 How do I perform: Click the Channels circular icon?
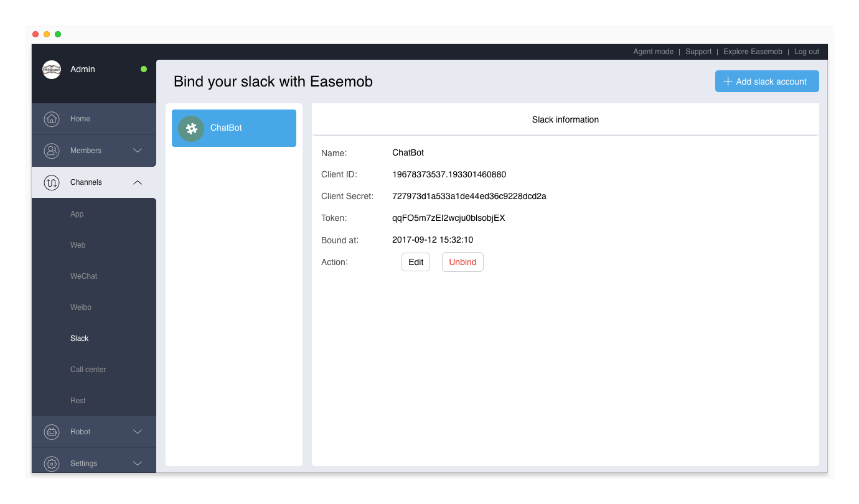(52, 182)
